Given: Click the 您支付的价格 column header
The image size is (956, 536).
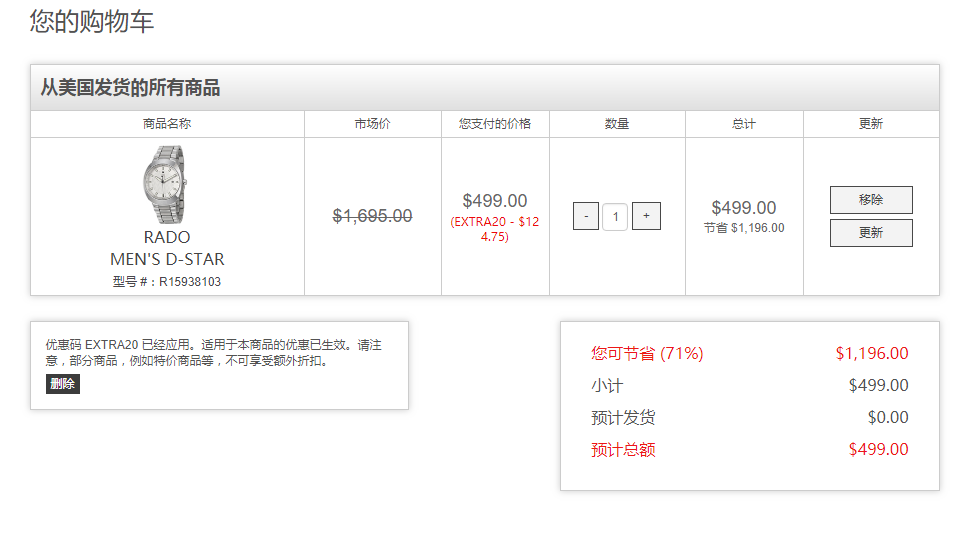Looking at the screenshot, I should pyautogui.click(x=495, y=124).
